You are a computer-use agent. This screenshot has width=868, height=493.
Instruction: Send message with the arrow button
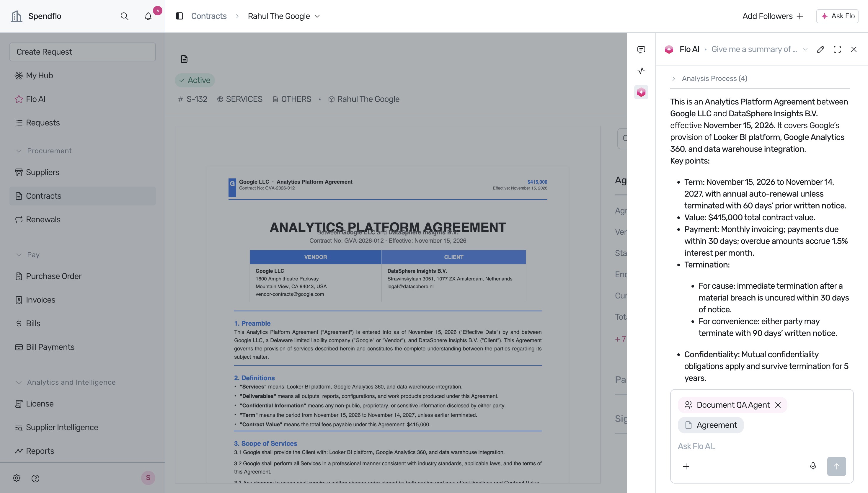click(x=836, y=466)
